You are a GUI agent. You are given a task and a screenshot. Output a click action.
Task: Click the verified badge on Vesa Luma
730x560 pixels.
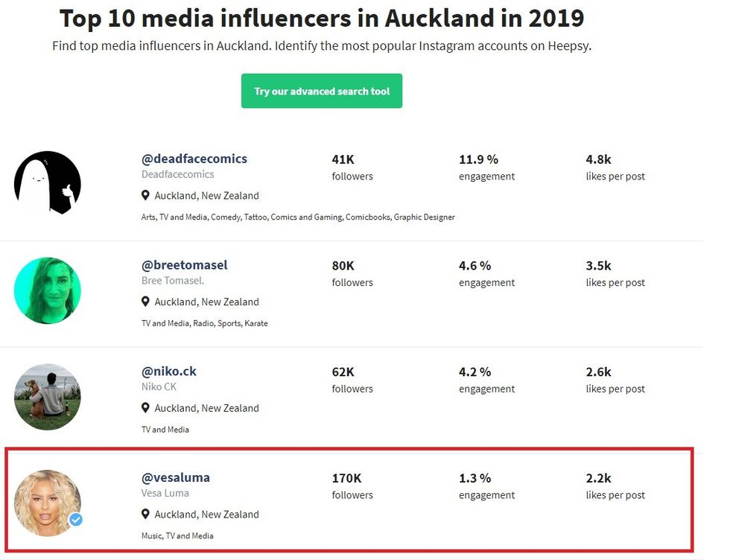pyautogui.click(x=76, y=520)
